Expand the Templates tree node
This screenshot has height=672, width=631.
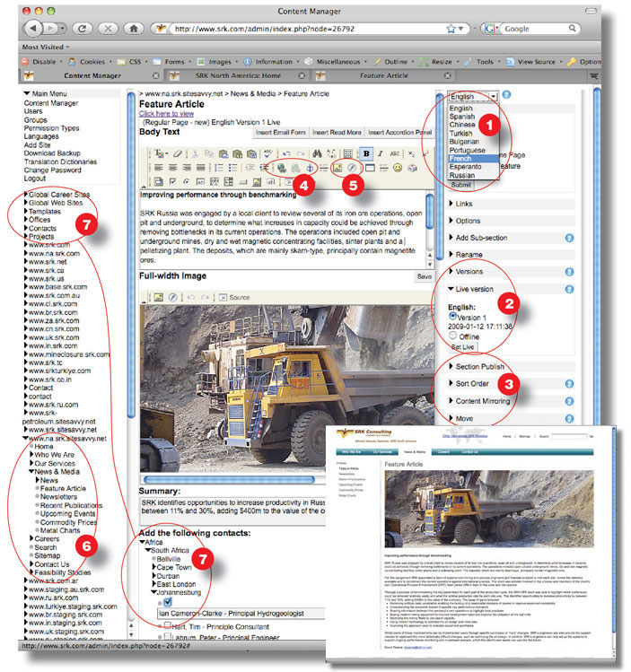26,211
